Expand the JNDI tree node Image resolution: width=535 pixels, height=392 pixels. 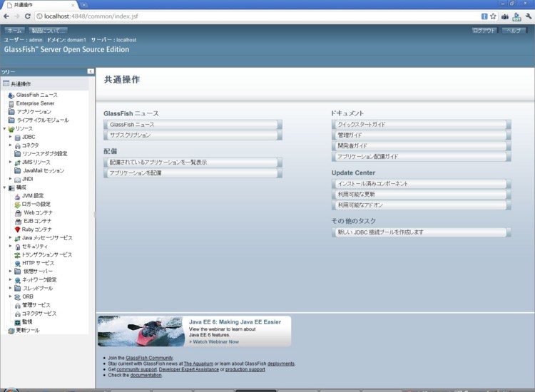tap(10, 179)
